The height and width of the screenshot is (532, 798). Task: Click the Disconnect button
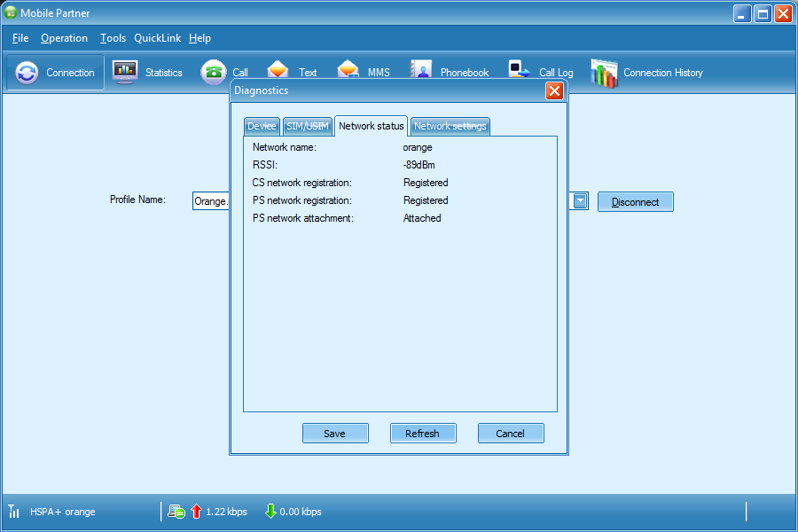point(635,202)
